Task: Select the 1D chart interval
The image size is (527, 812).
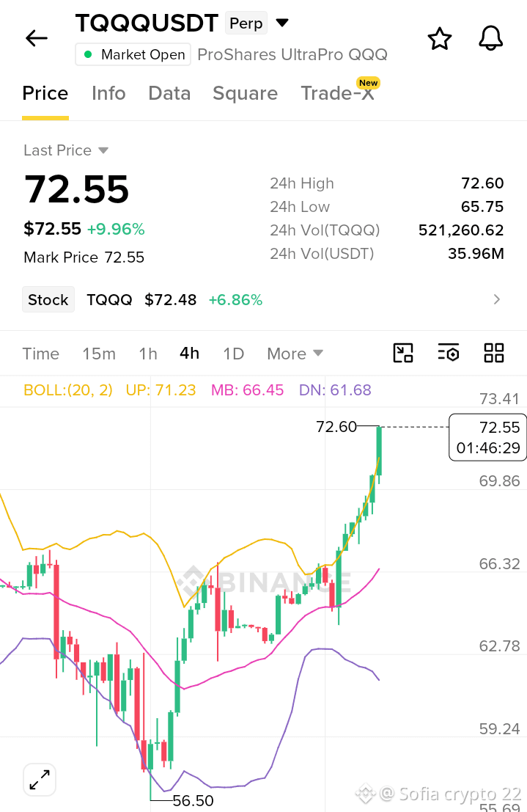Action: (234, 354)
